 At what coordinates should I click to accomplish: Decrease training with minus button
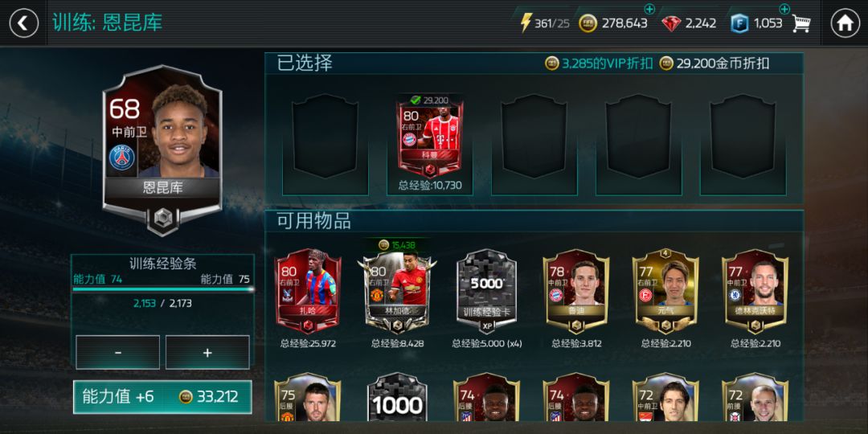117,353
